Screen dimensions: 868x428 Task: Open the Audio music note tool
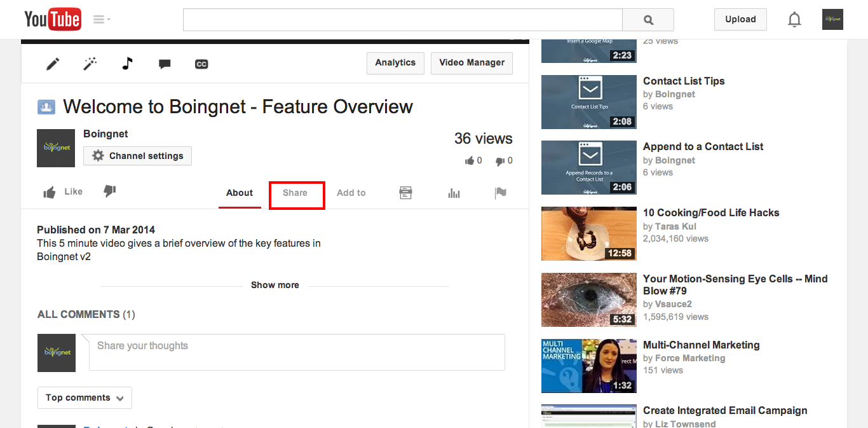click(128, 64)
